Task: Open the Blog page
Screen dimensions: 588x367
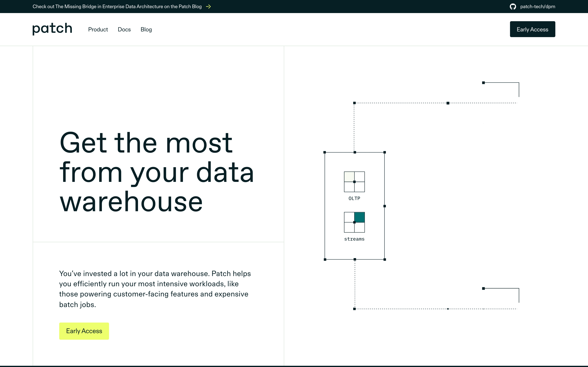Action: click(x=146, y=29)
